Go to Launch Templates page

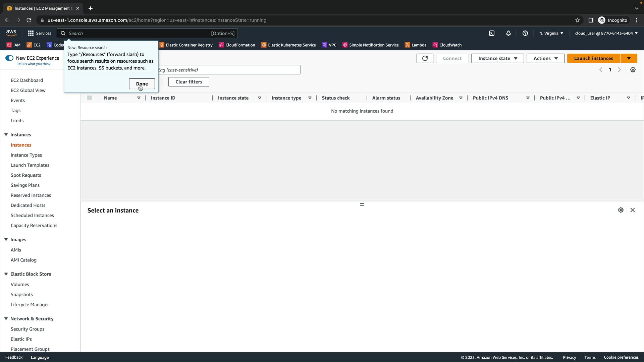[30, 165]
